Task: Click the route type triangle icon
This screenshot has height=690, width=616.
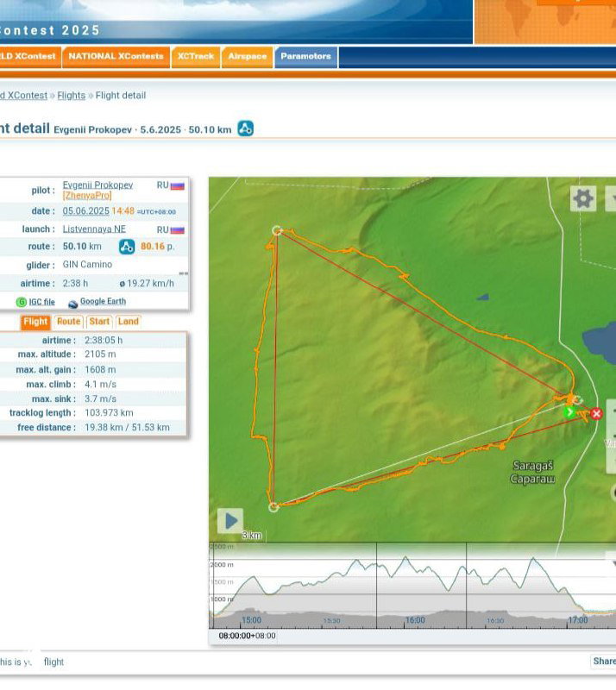Action: pyautogui.click(x=127, y=247)
